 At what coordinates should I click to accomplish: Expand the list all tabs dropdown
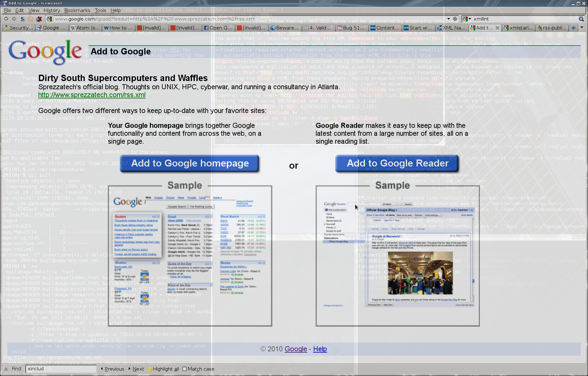pos(582,28)
